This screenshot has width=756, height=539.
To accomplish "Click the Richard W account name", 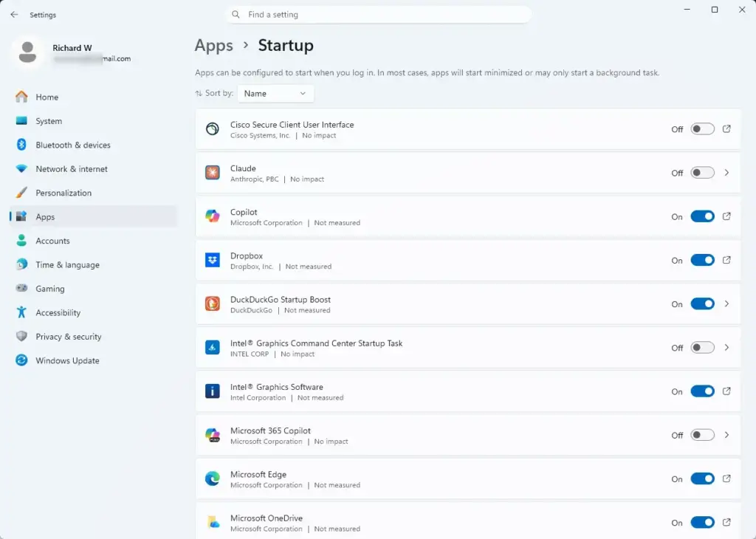I will coord(72,48).
